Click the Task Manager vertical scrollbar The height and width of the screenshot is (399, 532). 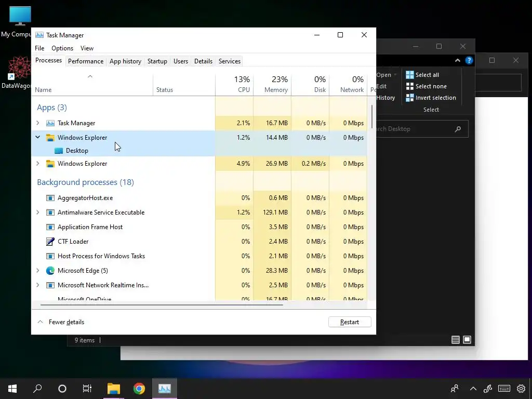[x=372, y=116]
